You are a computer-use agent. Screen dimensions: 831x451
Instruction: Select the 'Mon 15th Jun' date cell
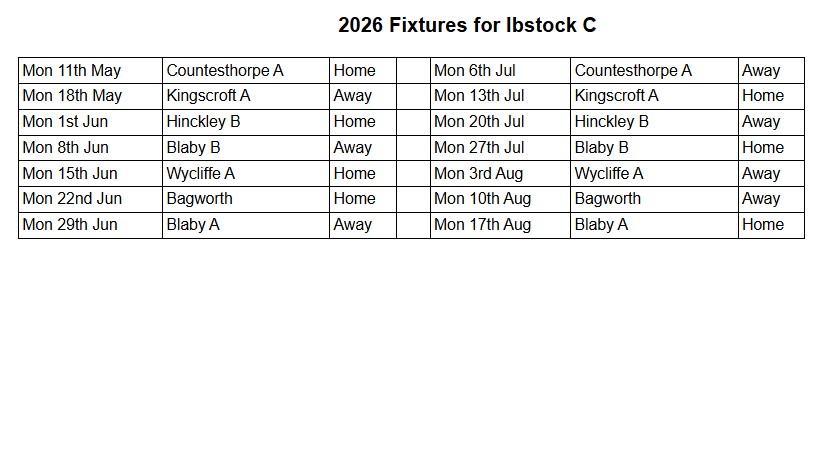tap(70, 174)
